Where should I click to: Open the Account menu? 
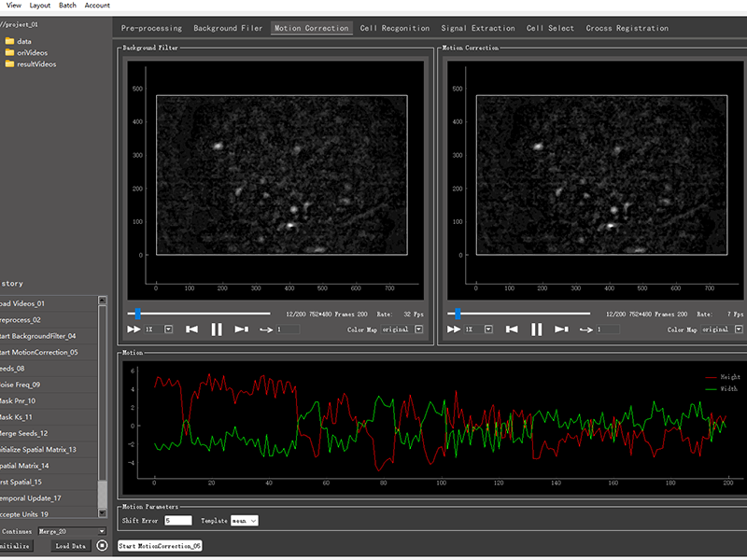tap(97, 6)
